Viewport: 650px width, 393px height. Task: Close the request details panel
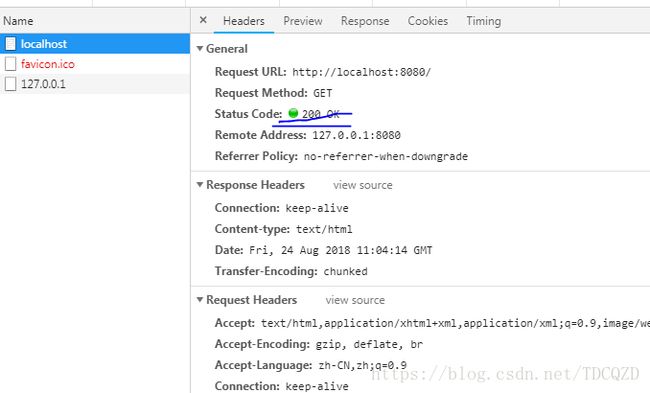(x=203, y=20)
